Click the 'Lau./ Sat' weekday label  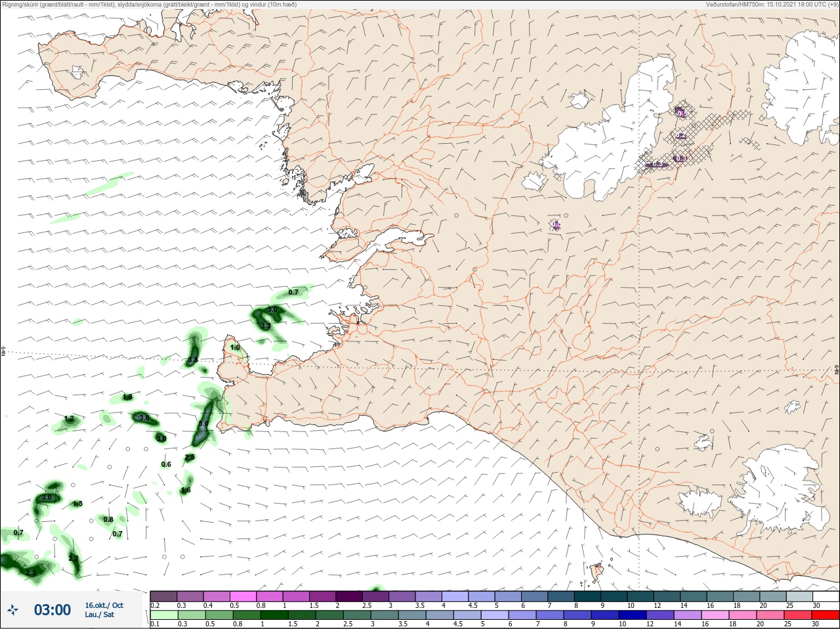(99, 615)
